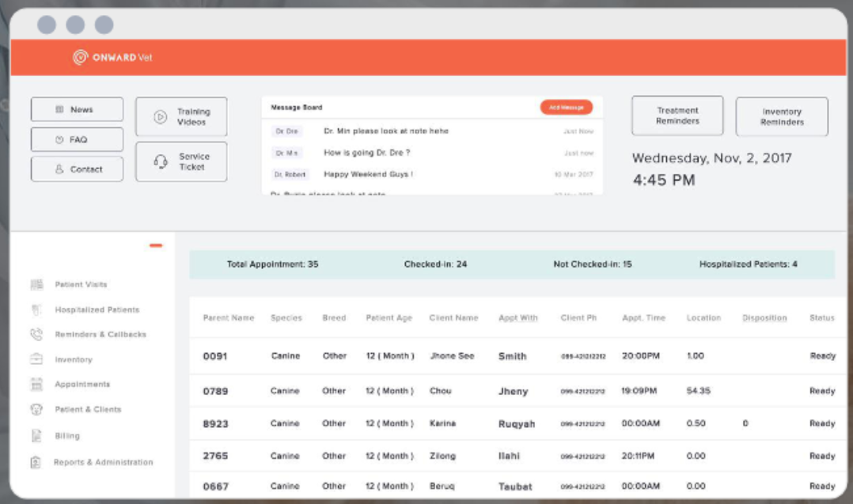Image resolution: width=853 pixels, height=504 pixels.
Task: Click the Disposition column header
Action: click(764, 318)
